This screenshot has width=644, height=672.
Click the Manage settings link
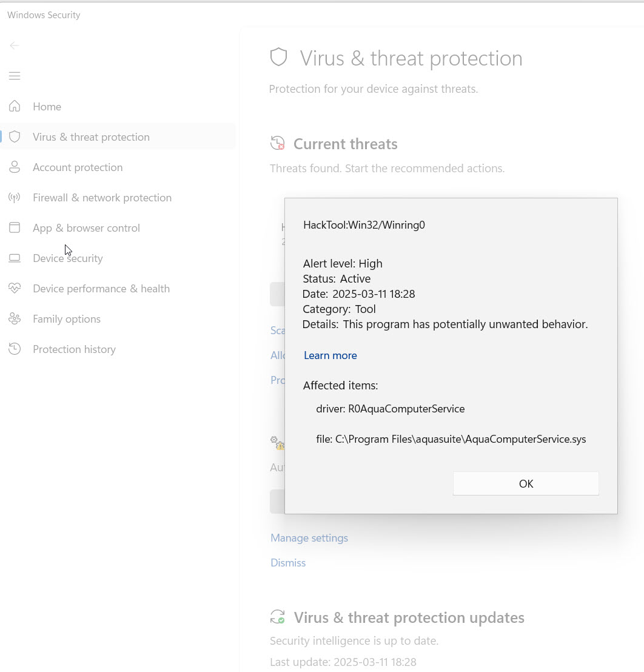coord(309,538)
